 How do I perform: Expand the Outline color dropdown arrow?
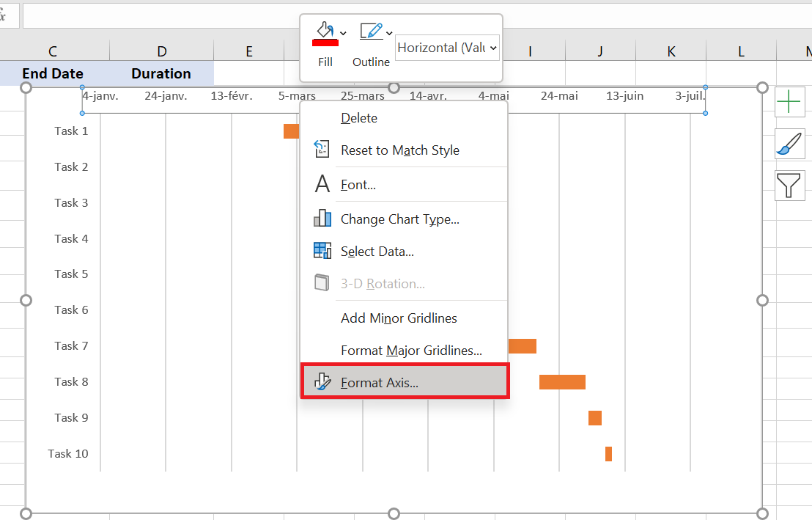click(x=389, y=33)
